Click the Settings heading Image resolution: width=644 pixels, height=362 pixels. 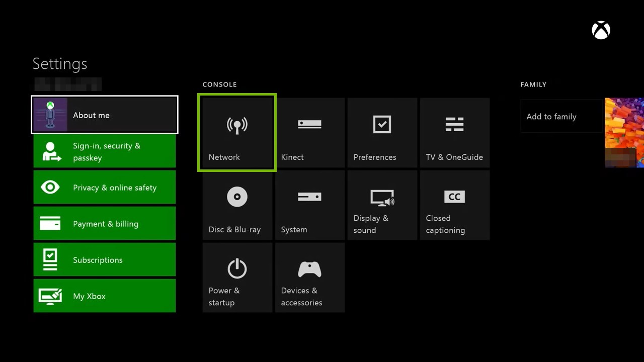[59, 64]
